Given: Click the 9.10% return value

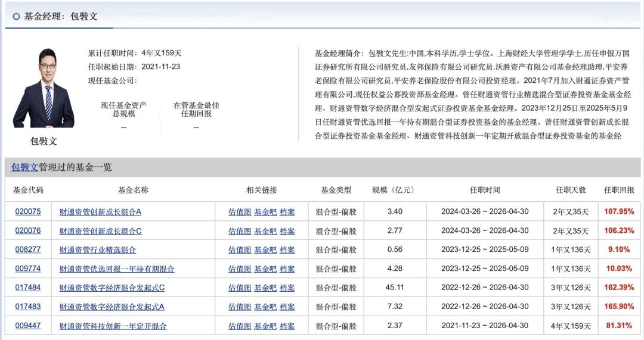Looking at the screenshot, I should pos(619,249).
